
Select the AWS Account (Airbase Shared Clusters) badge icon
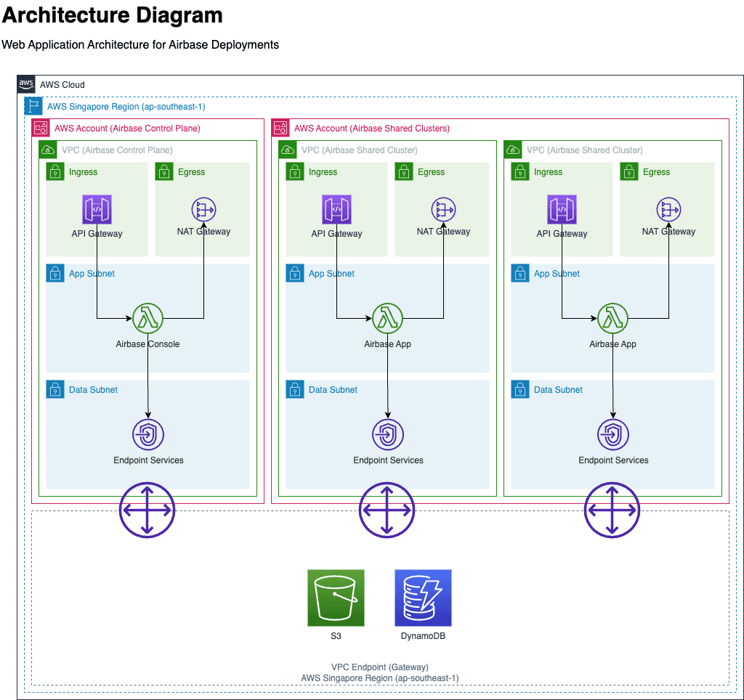click(x=280, y=128)
